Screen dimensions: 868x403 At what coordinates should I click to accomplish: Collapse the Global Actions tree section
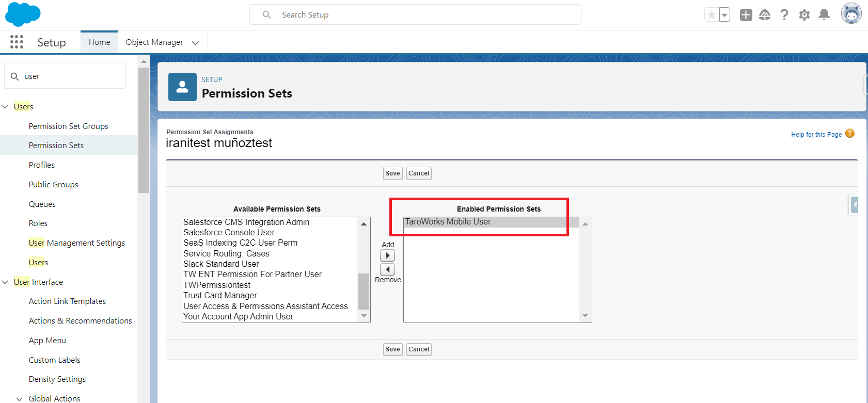[20, 399]
